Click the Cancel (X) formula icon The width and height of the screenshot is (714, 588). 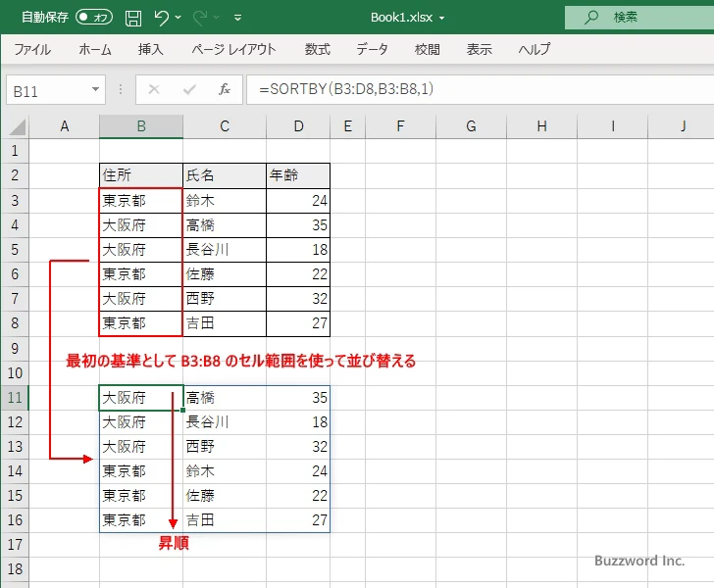(x=154, y=89)
